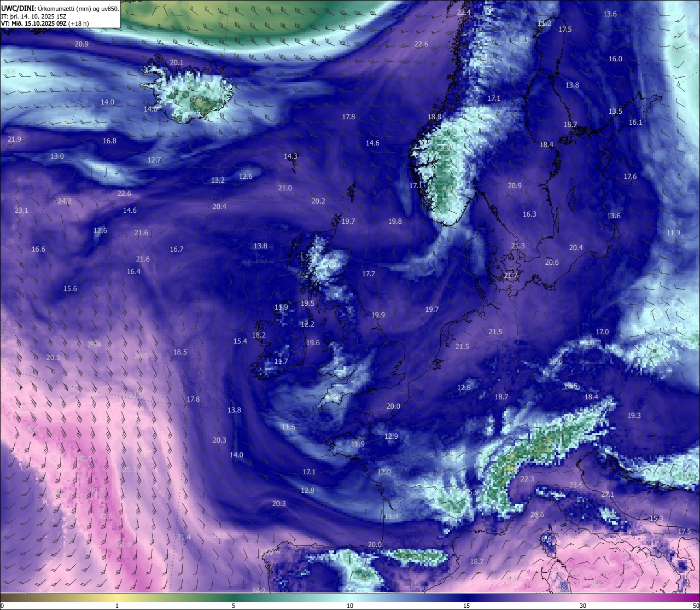This screenshot has height=610, width=700.
Task: Click the 20.6 value label
Action: [x=552, y=262]
